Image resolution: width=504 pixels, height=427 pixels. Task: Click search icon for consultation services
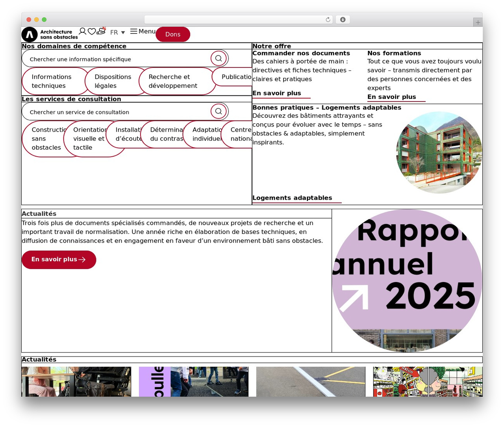219,111
